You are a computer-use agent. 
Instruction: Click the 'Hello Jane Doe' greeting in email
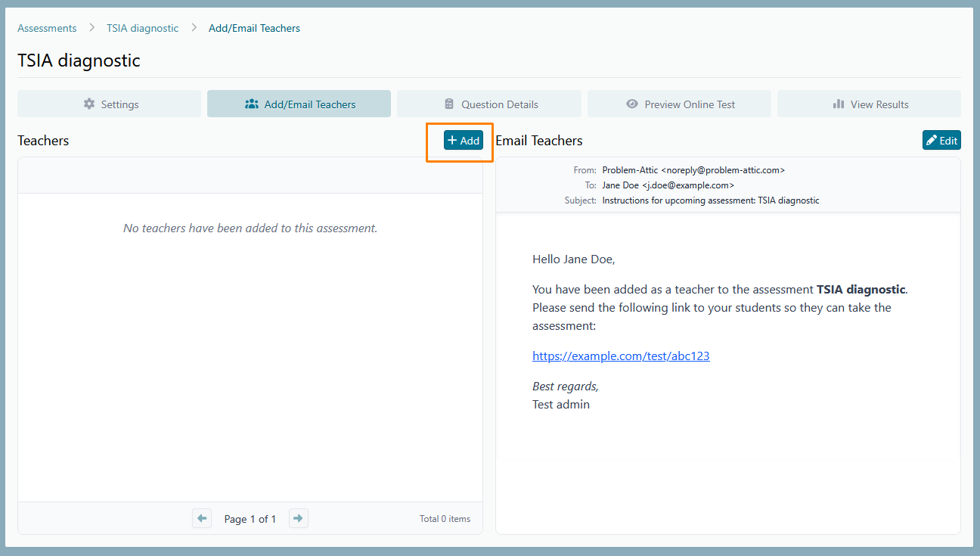point(573,259)
